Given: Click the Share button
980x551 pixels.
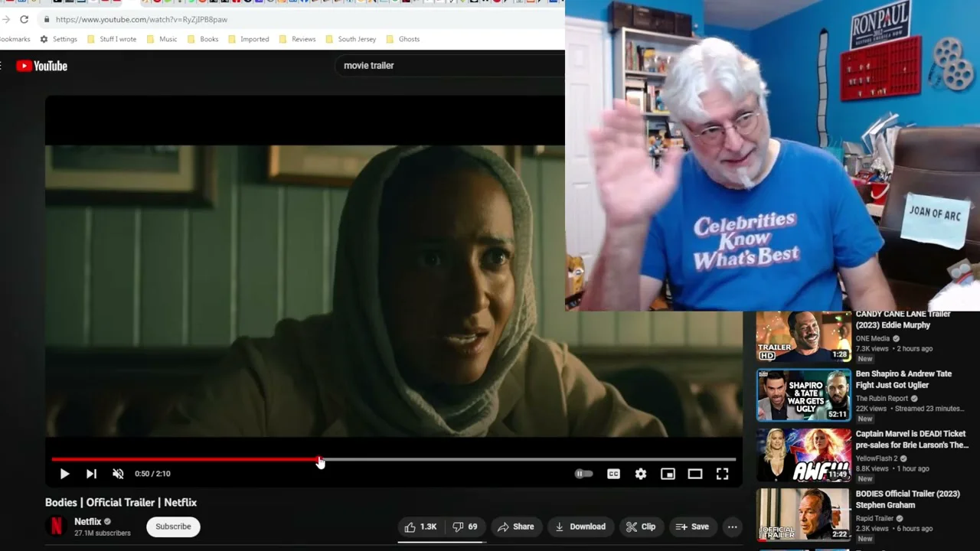Looking at the screenshot, I should coord(515,527).
